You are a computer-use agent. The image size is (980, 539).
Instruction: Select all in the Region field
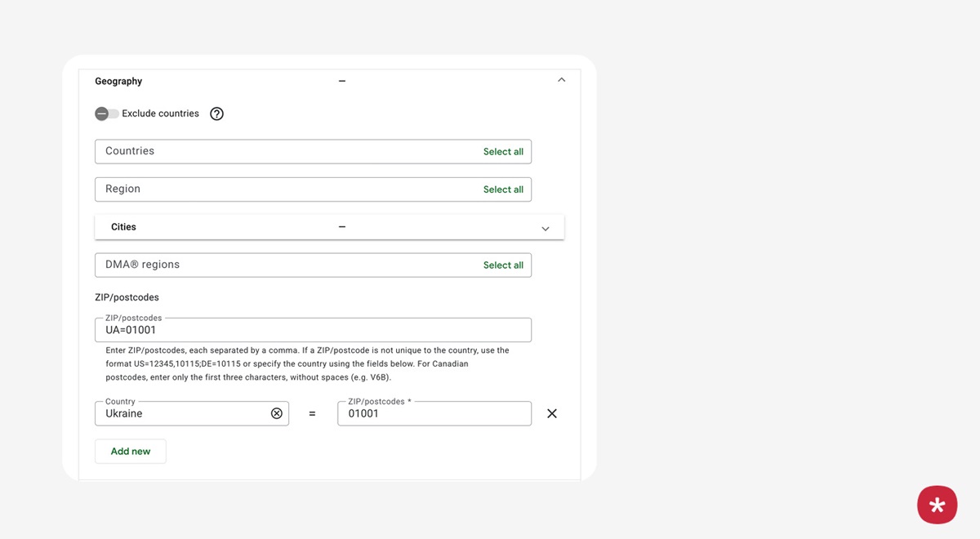tap(503, 189)
